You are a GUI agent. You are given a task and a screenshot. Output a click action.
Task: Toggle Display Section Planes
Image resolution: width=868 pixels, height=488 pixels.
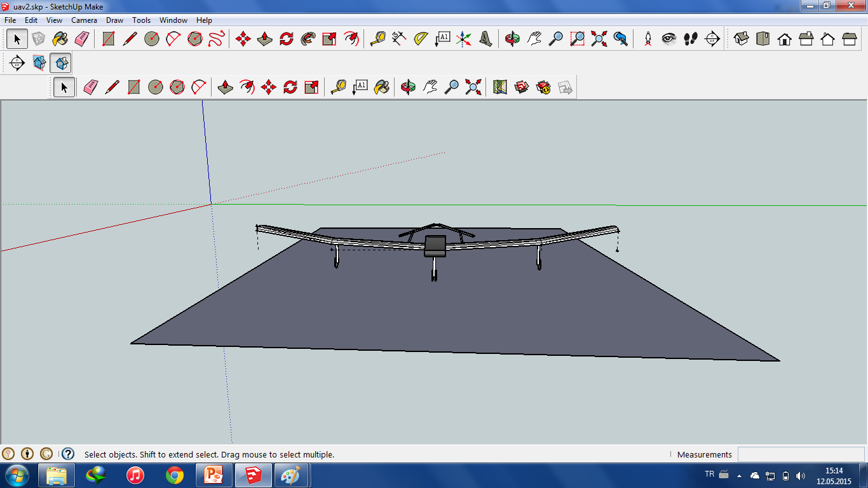point(39,63)
